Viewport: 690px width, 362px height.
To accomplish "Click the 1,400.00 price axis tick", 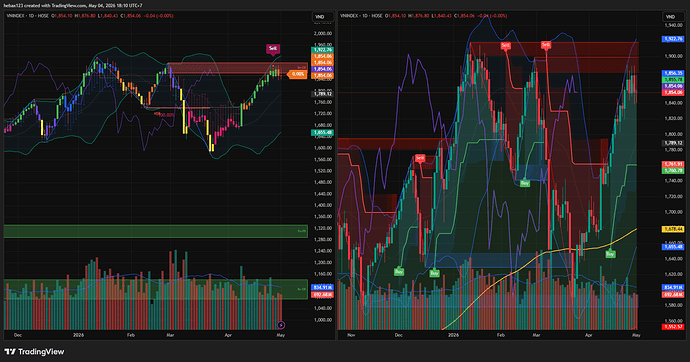I will tap(323, 205).
